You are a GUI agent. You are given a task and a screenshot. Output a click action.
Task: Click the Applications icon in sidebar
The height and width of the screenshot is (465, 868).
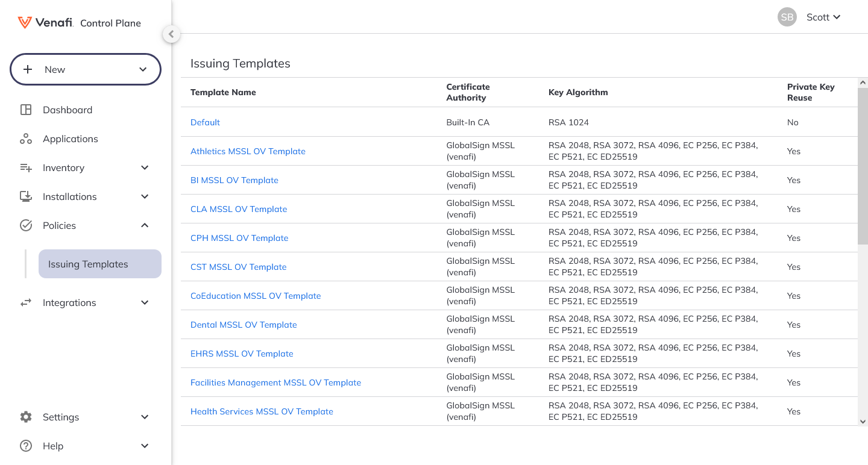pos(26,139)
